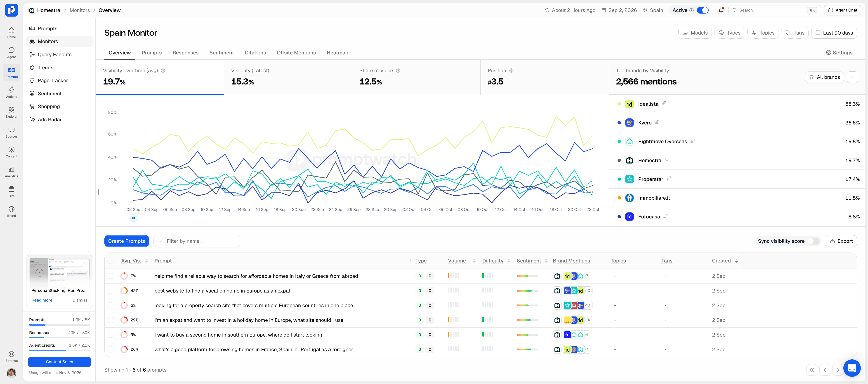The width and height of the screenshot is (868, 384).
Task: Check the select-all prompts checkbox
Action: coord(111,261)
